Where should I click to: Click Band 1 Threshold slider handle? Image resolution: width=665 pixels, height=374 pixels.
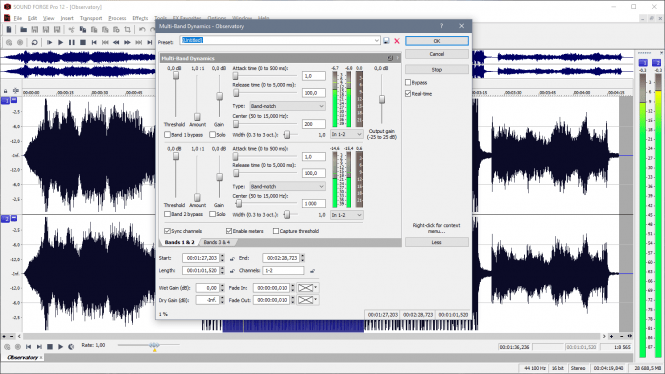coord(176,75)
